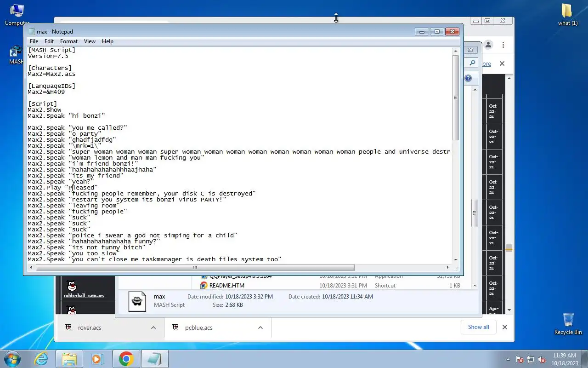Image resolution: width=588 pixels, height=368 pixels.
Task: Click the Notepad horizontal scrollbar thumb
Action: 195,267
